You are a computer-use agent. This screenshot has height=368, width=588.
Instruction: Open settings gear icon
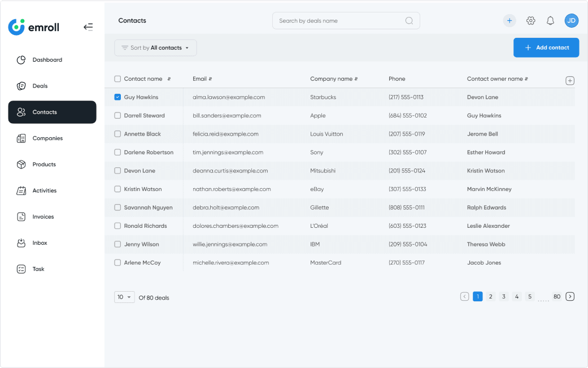coord(530,20)
